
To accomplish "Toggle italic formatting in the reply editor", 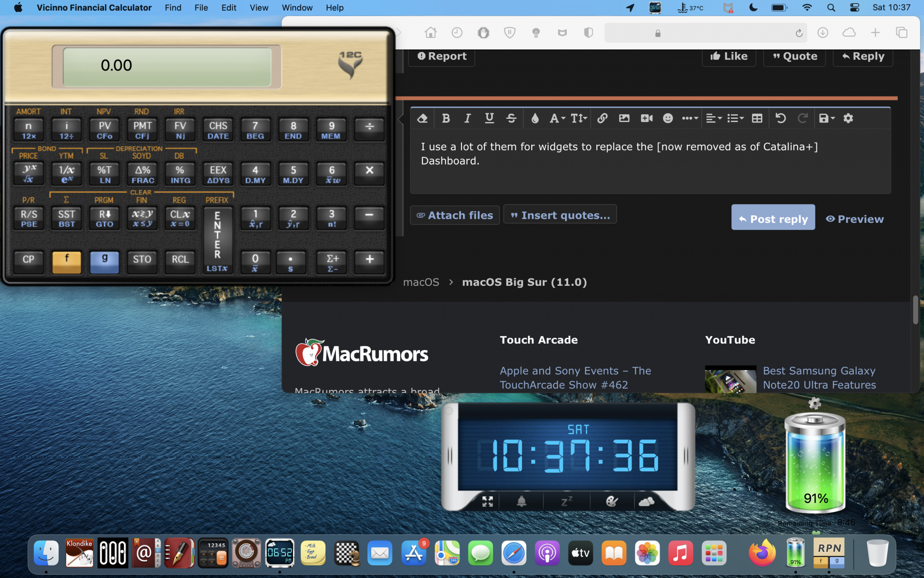I will point(468,118).
